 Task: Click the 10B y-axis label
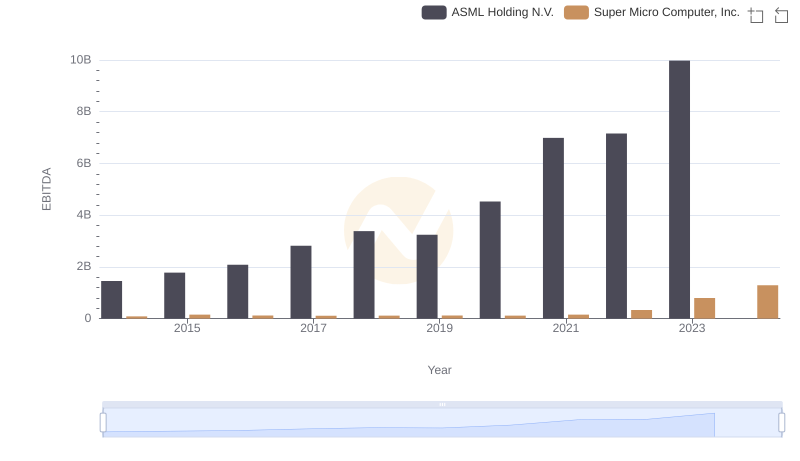click(x=81, y=60)
